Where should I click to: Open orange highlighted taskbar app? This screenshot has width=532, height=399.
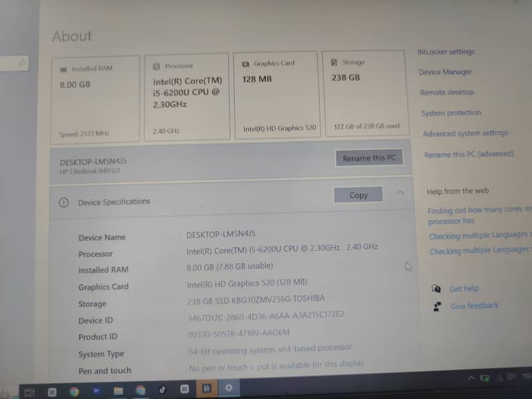(207, 388)
